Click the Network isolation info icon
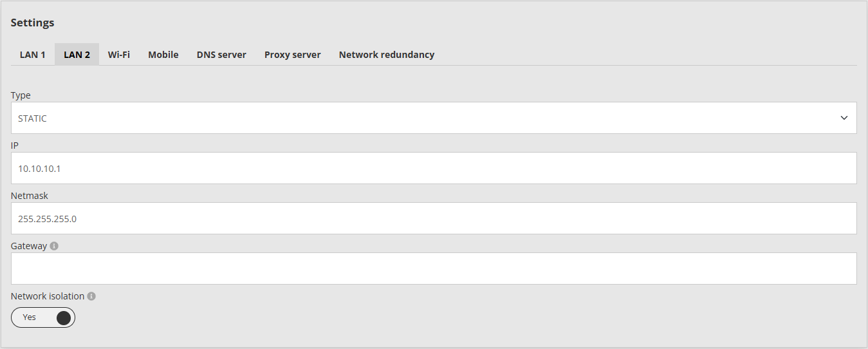This screenshot has width=868, height=349. tap(91, 296)
